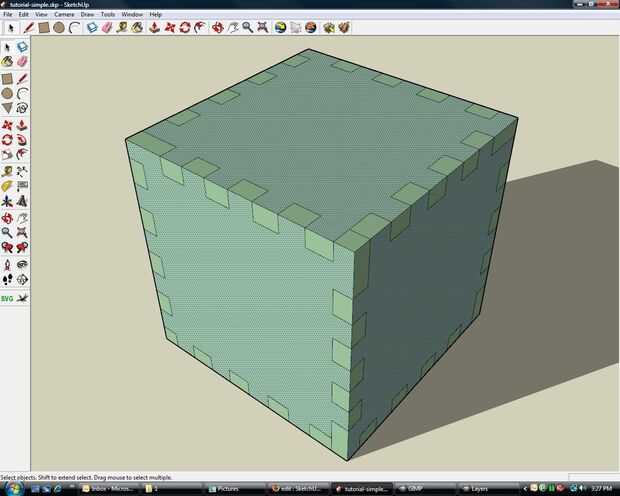620x496 pixels.
Task: Click the Previous view icon
Action: pos(7,248)
